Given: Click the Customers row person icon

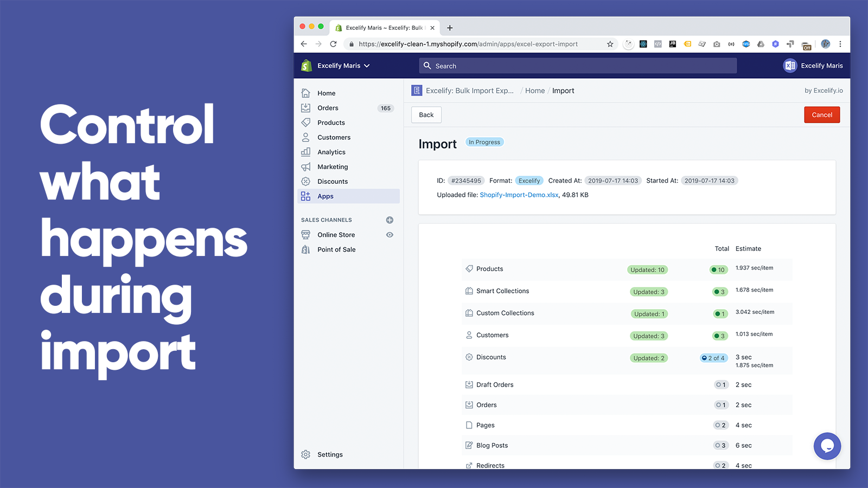Looking at the screenshot, I should pyautogui.click(x=469, y=335).
